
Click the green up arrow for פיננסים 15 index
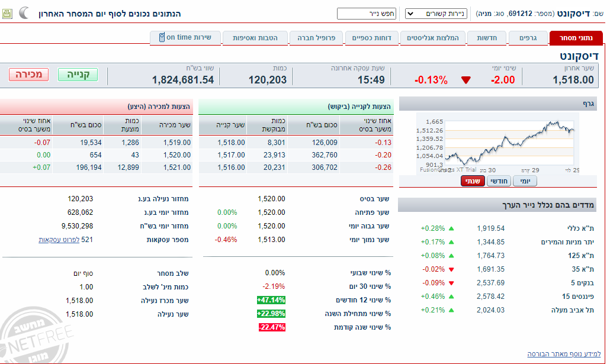(x=451, y=297)
